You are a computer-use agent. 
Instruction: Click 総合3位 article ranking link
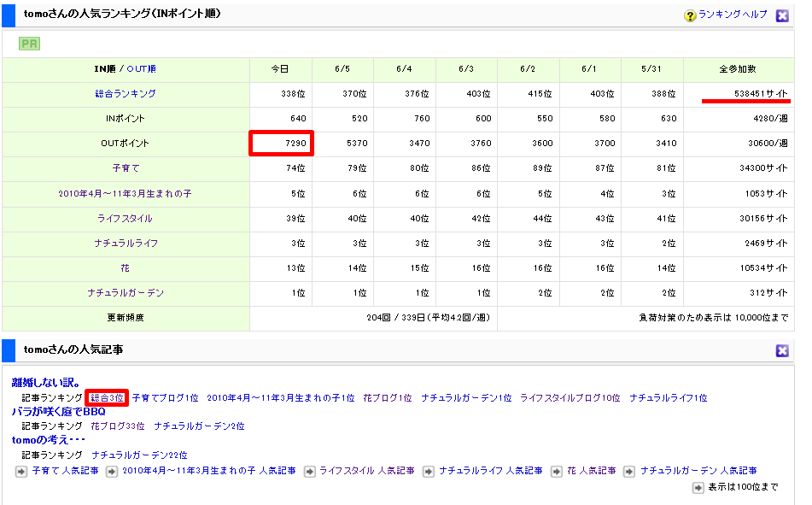(x=108, y=398)
